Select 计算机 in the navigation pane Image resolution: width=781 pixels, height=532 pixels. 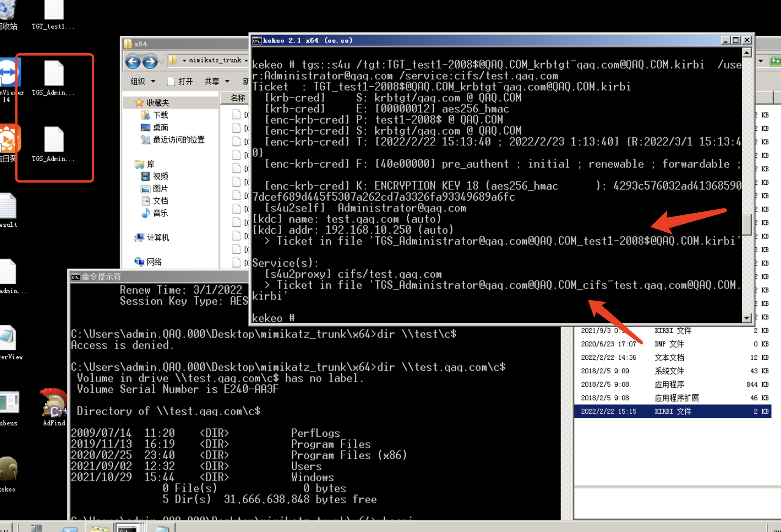click(x=158, y=238)
